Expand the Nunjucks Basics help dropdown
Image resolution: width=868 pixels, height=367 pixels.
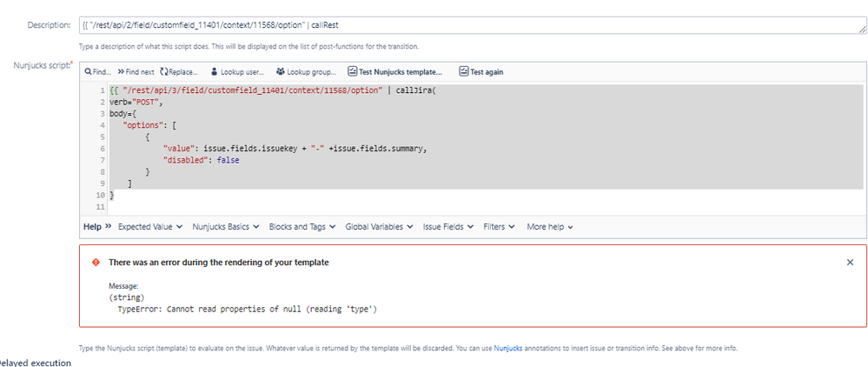click(226, 227)
